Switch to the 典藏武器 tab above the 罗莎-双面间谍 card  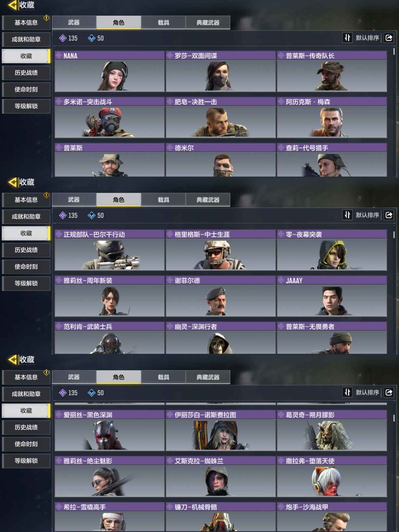[208, 22]
